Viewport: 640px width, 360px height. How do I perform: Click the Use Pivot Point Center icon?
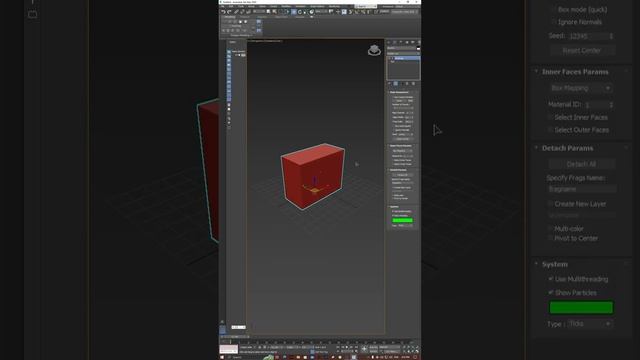point(331,12)
